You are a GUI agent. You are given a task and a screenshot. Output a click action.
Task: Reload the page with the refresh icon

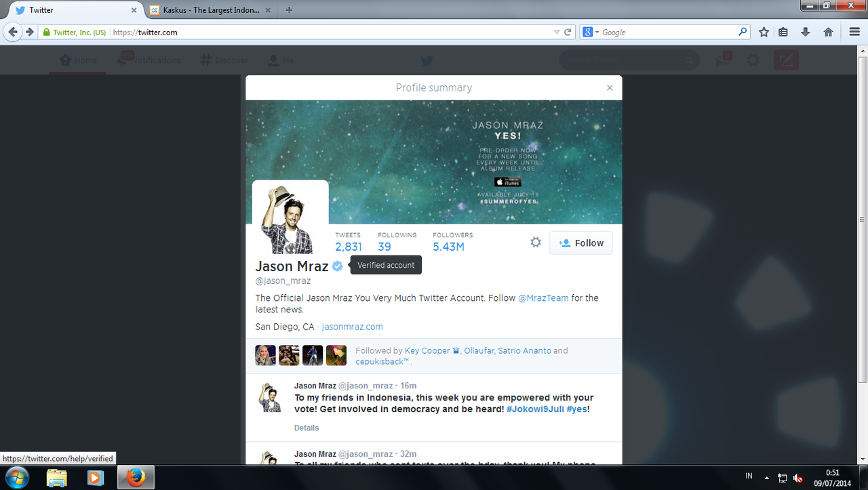tap(568, 32)
